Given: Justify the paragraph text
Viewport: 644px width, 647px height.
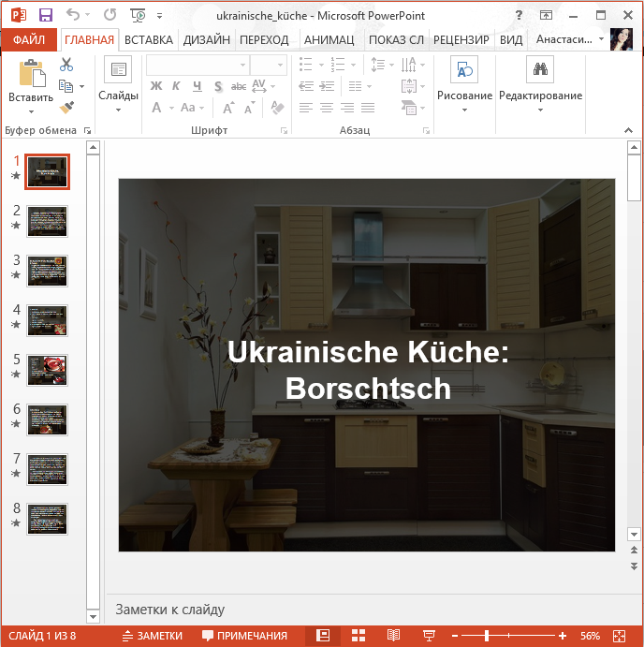Looking at the screenshot, I should [368, 108].
